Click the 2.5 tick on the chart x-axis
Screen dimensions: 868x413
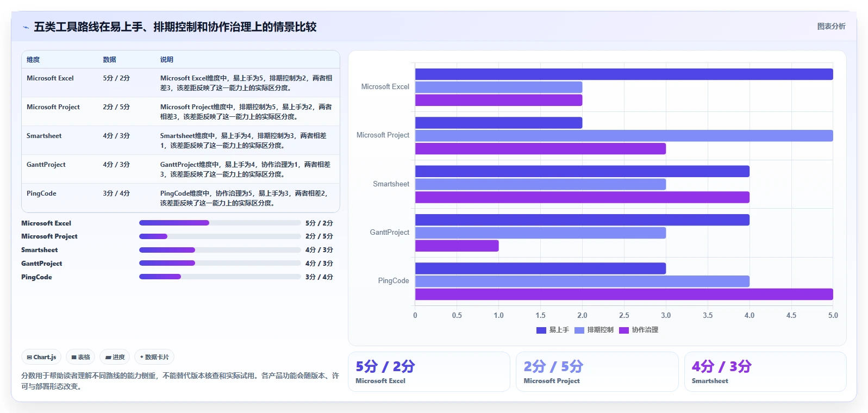(x=624, y=315)
